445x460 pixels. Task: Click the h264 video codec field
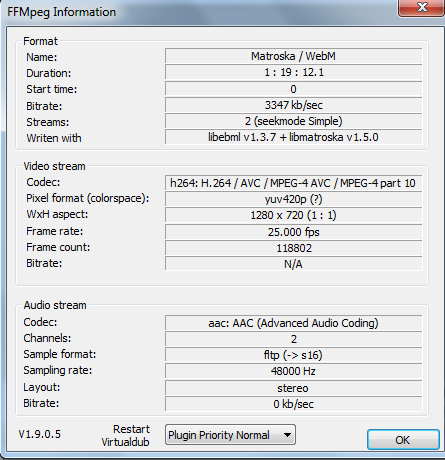293,183
